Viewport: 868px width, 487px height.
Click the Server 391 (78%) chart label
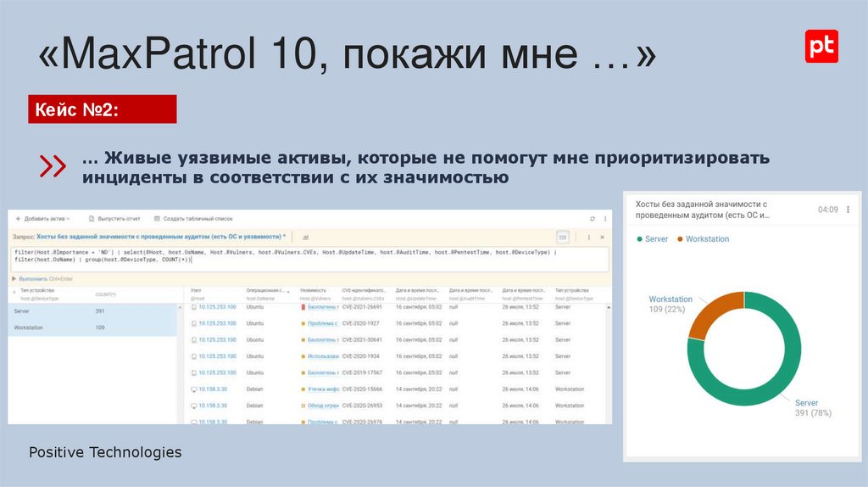tap(813, 408)
